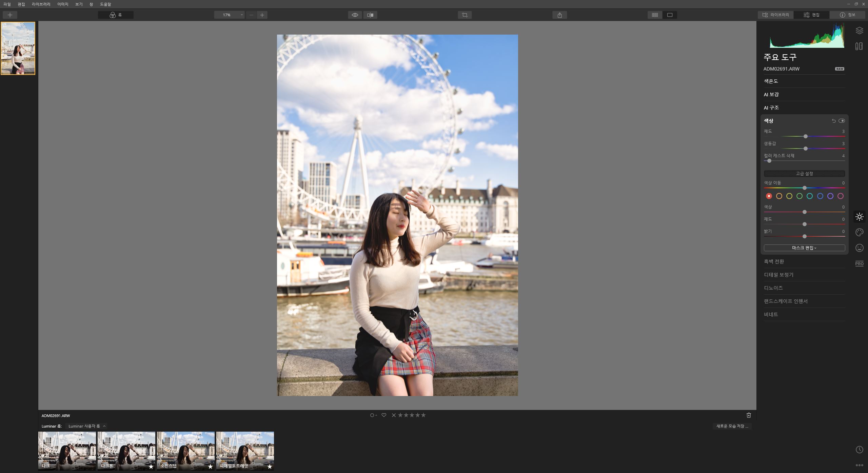Open the 17% zoom level dropdown

point(230,15)
